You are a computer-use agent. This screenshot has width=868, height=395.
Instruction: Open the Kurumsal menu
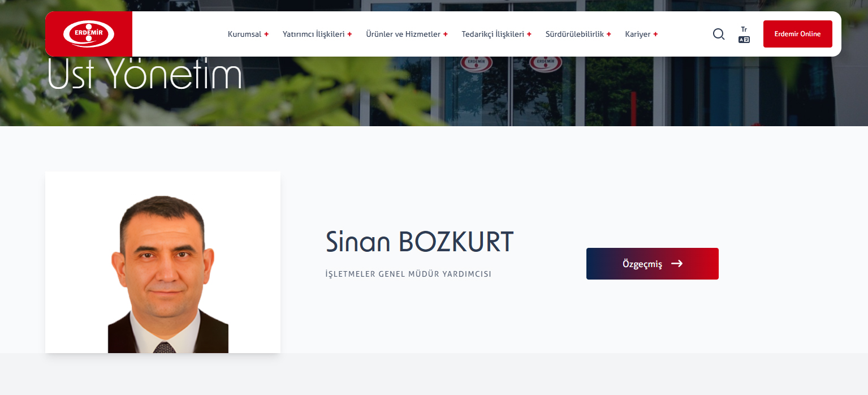(245, 34)
